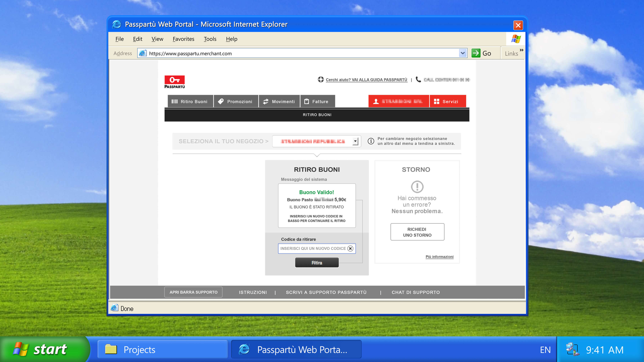Image resolution: width=644 pixels, height=362 pixels.
Task: Click the Windows flag logo in toolbar
Action: pos(516,39)
